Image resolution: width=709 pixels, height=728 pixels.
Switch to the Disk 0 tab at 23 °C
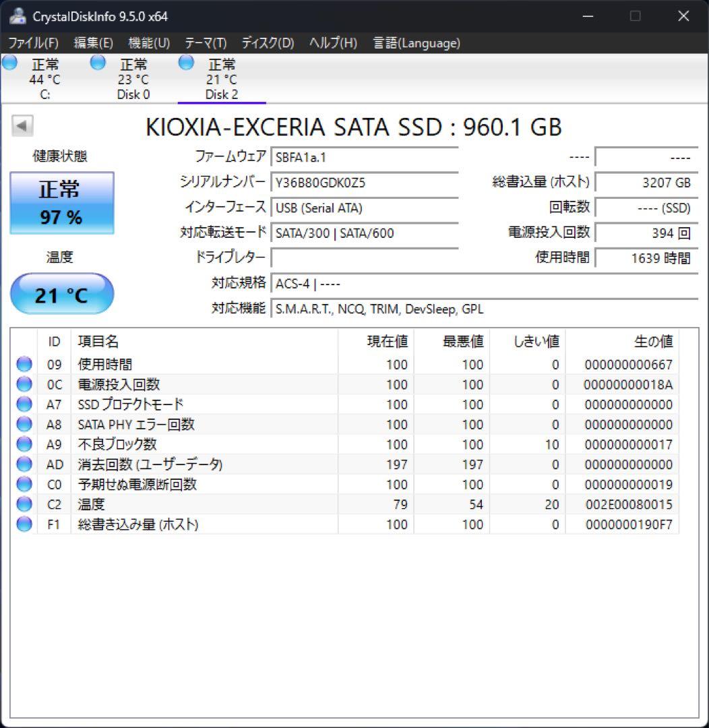(133, 79)
